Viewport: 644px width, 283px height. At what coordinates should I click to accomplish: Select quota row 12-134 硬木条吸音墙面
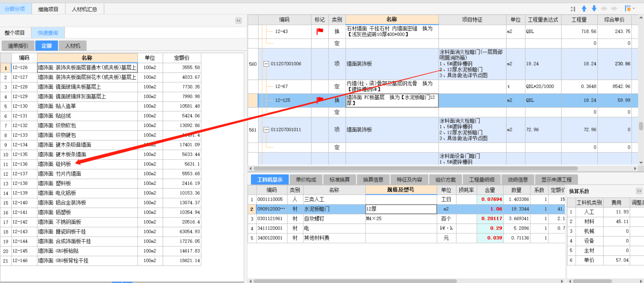101,145
